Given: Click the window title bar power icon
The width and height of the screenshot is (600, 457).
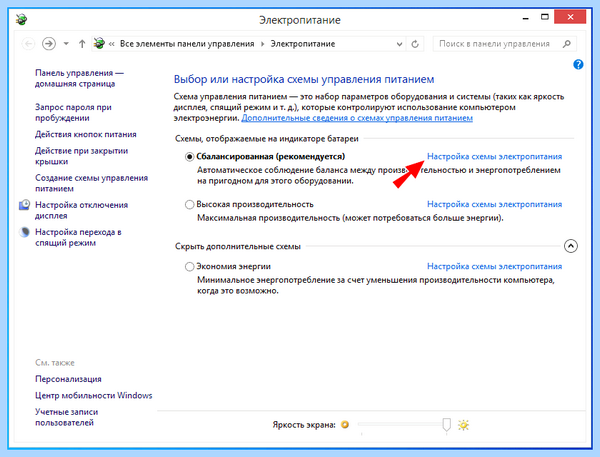Looking at the screenshot, I should pos(21,19).
